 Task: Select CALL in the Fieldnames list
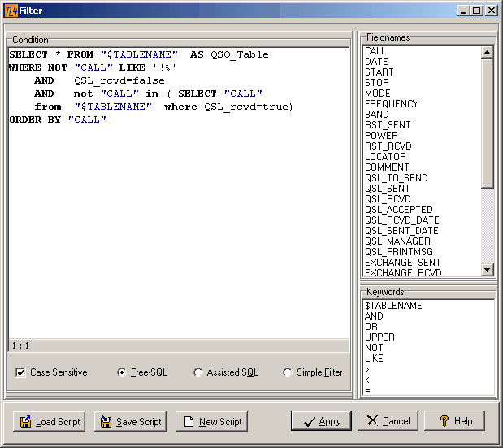(375, 51)
